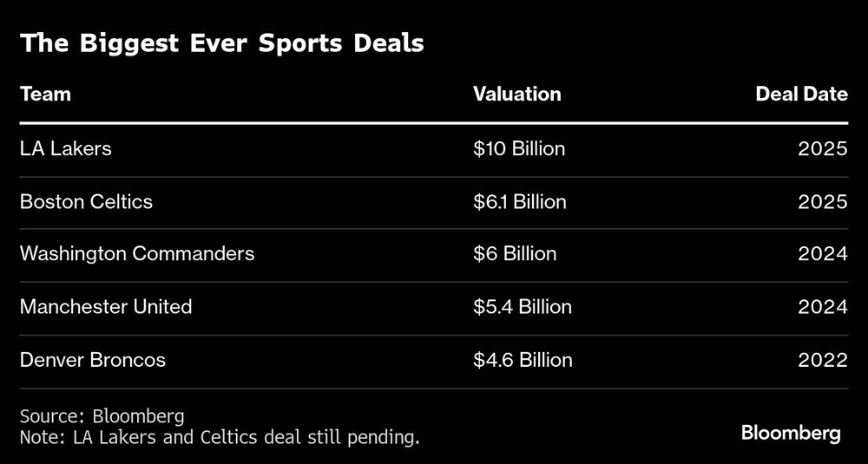Screen dimensions: 868x464
Task: Click the Manchester United team name
Action: (x=106, y=306)
